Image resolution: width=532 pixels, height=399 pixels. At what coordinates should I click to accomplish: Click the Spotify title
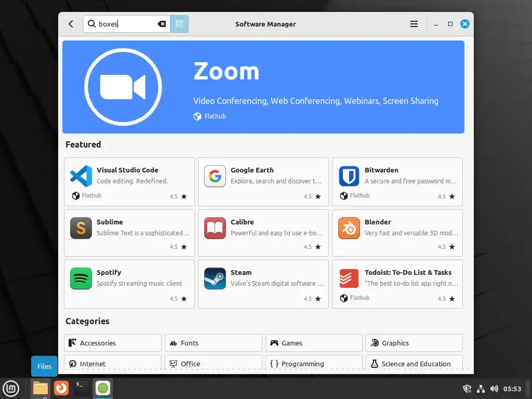[x=109, y=272]
